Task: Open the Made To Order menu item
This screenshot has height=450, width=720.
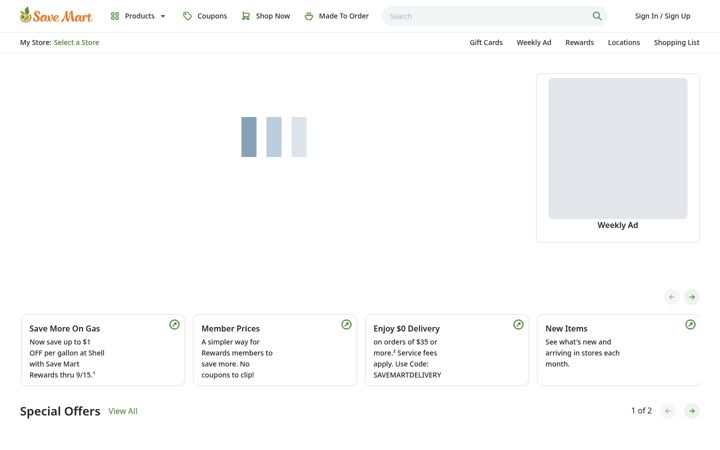Action: [x=337, y=16]
